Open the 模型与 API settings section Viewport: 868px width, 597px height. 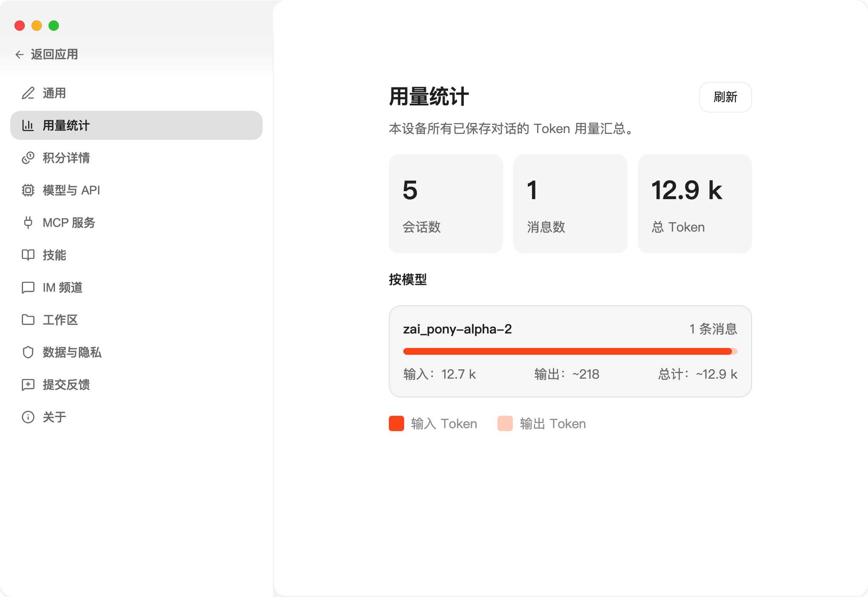click(71, 190)
